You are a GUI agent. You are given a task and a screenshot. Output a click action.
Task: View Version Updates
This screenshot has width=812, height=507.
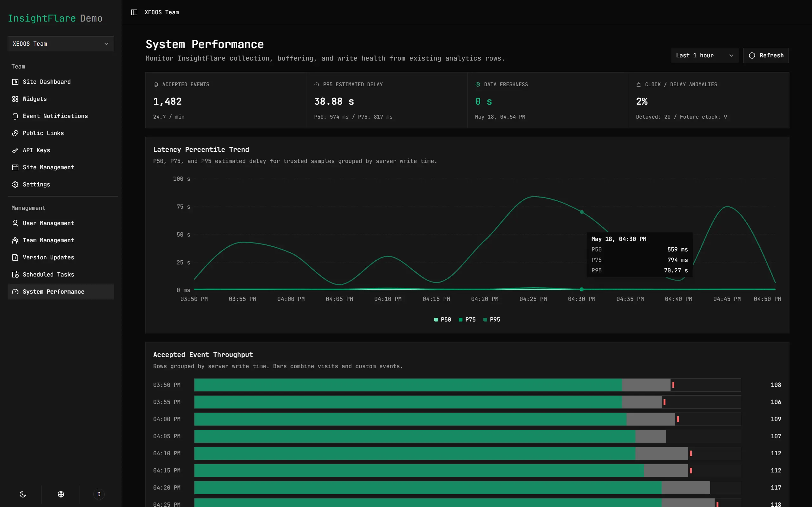pyautogui.click(x=61, y=257)
